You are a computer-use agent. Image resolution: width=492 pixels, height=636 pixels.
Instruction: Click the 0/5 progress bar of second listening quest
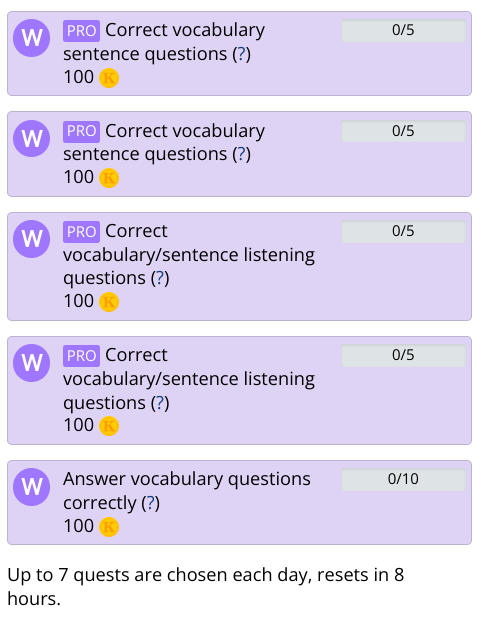[403, 355]
